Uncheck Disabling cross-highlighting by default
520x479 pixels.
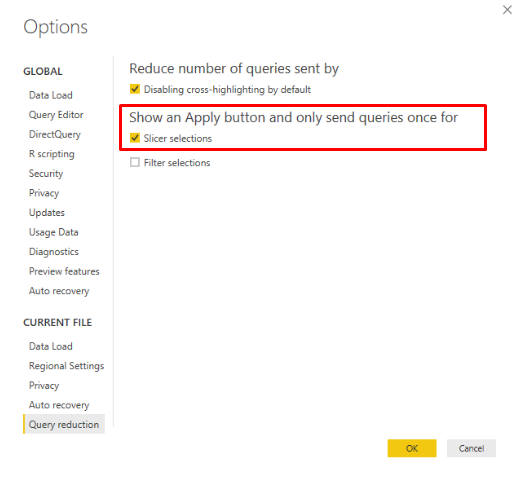point(135,89)
